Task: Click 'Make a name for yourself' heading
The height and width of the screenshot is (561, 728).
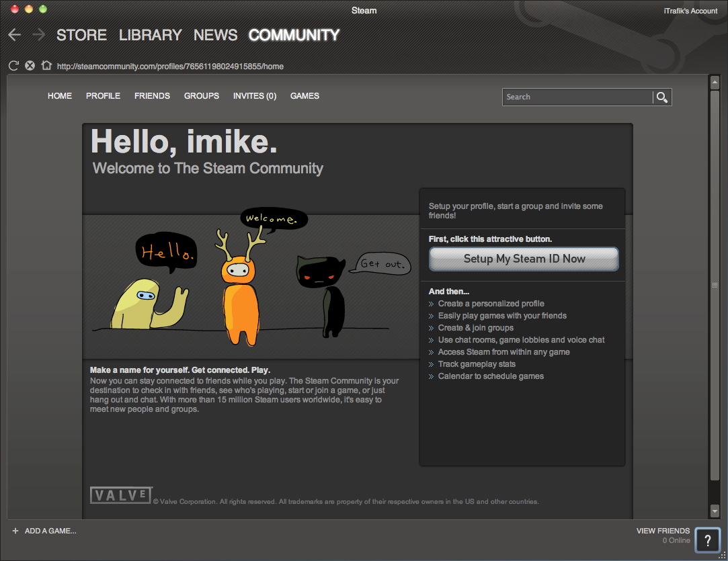Action: tap(180, 370)
